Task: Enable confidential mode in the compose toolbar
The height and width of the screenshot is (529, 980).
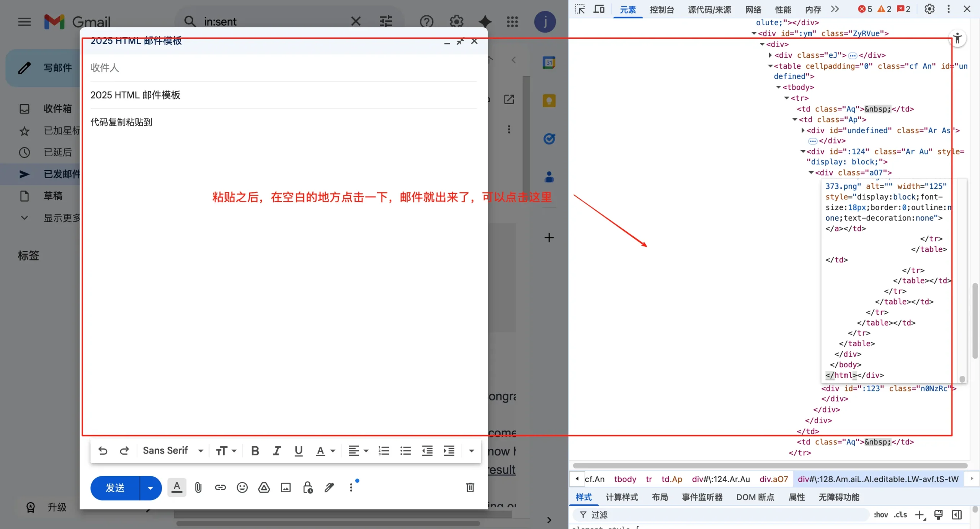Action: coord(307,487)
